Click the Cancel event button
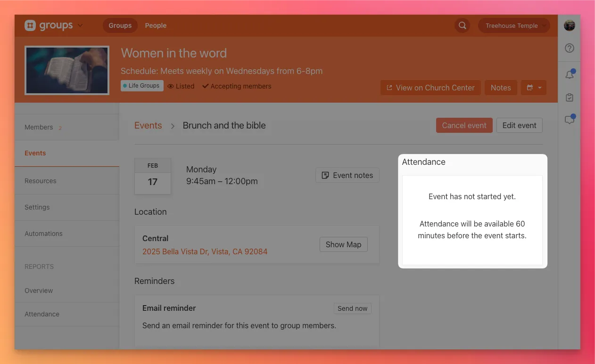595x364 pixels. click(464, 125)
